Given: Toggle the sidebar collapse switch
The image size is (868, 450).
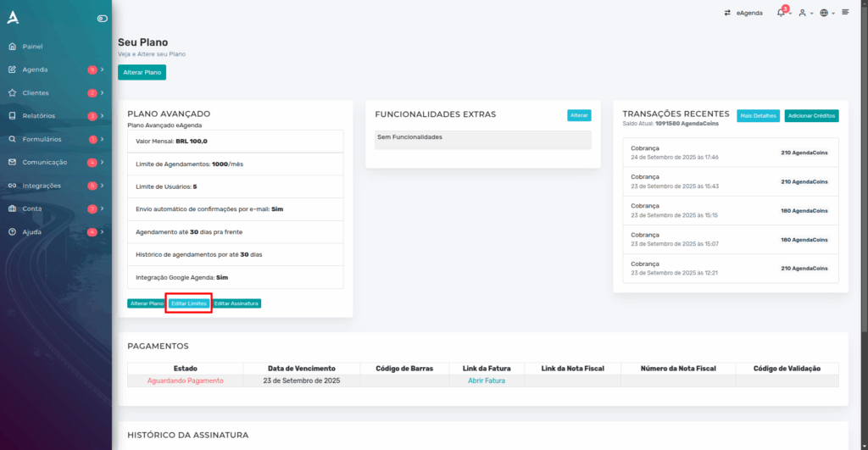Looking at the screenshot, I should (103, 18).
